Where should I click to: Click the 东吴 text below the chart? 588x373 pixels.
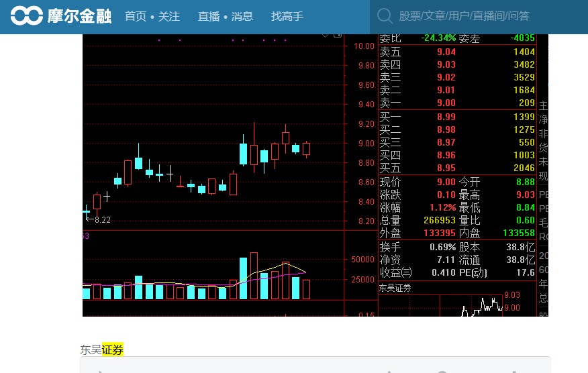tap(91, 350)
